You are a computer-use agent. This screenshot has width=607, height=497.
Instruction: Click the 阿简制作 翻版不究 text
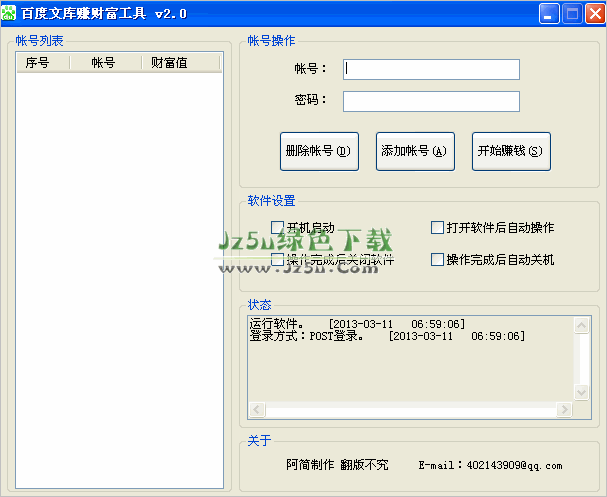point(337,464)
